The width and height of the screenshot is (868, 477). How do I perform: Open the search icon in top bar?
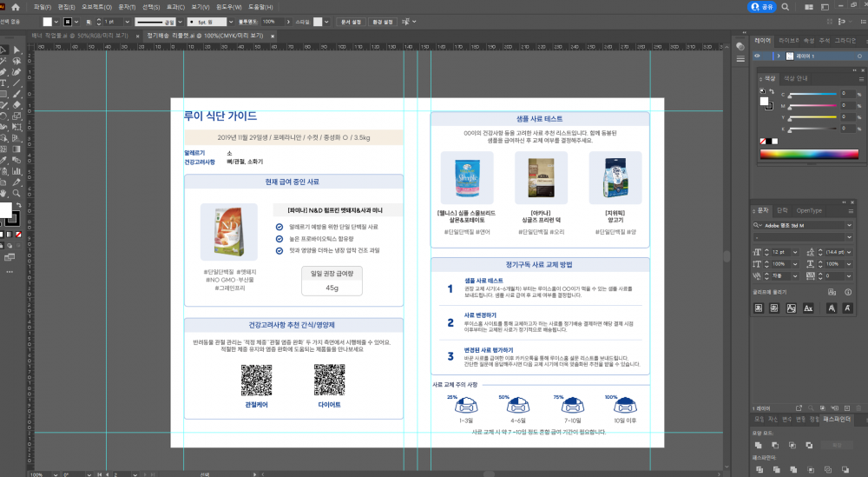(785, 7)
